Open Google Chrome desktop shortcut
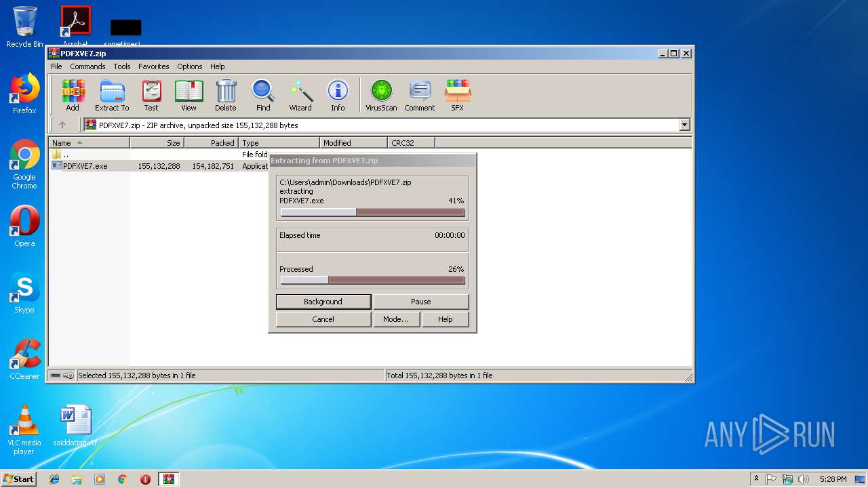 [24, 165]
